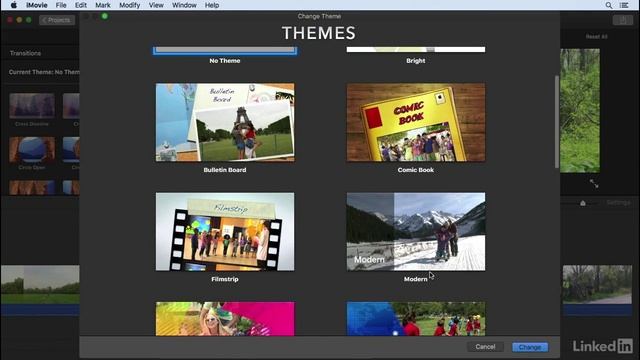Viewport: 640px width, 360px height.
Task: Click the Bright label
Action: (416, 60)
